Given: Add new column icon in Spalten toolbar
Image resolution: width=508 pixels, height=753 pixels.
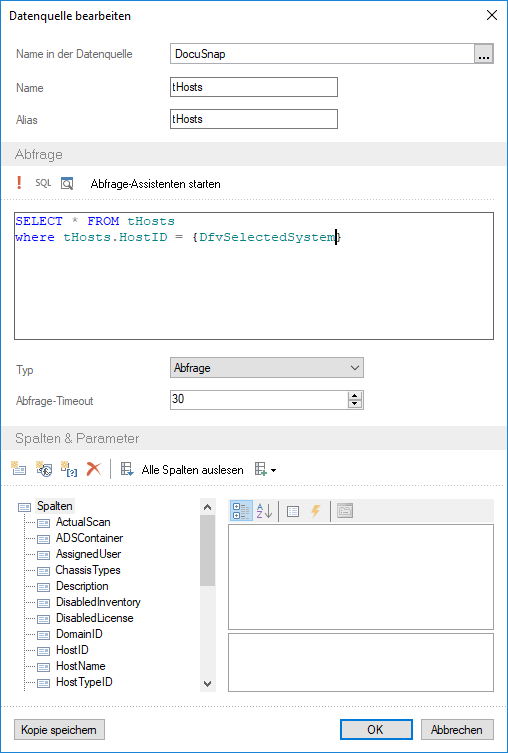Looking at the screenshot, I should 18,469.
